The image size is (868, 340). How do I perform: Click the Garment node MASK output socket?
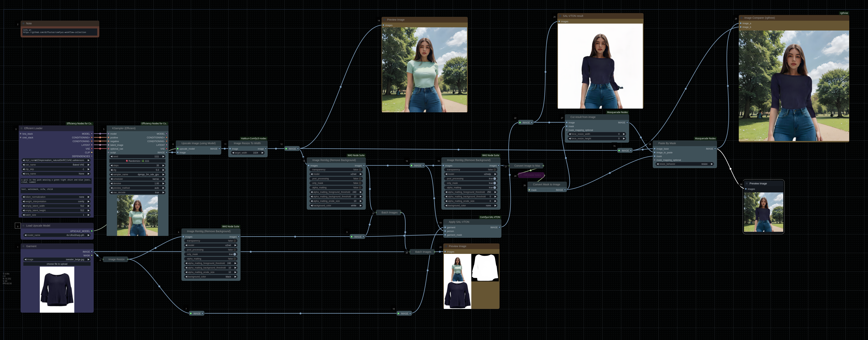click(x=92, y=255)
